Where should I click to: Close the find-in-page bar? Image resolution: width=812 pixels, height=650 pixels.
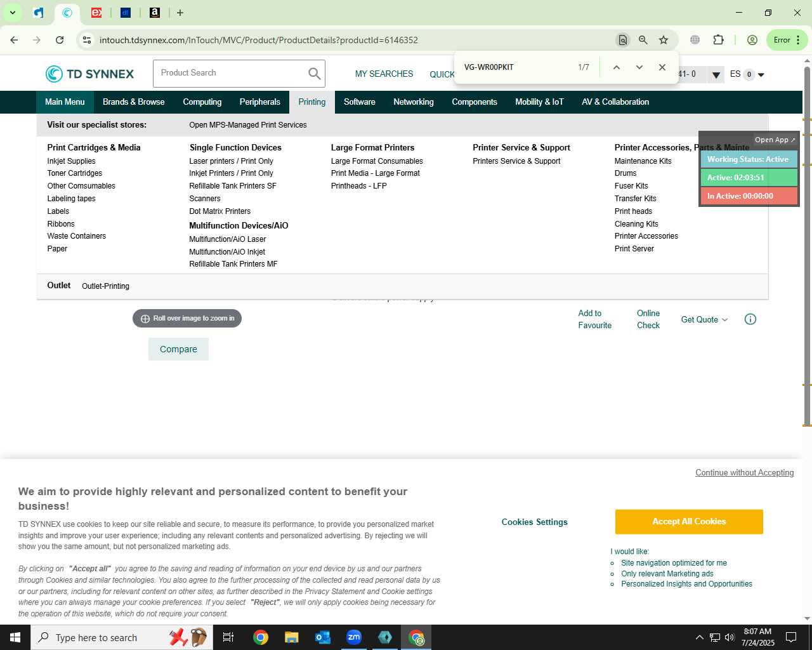(x=662, y=67)
